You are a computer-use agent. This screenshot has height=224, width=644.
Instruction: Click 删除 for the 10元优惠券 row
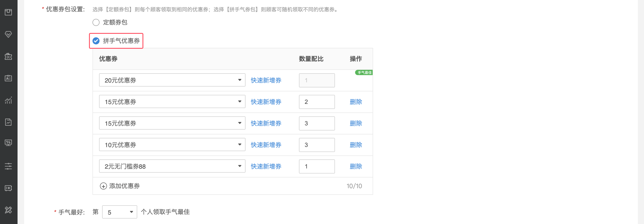coord(356,145)
